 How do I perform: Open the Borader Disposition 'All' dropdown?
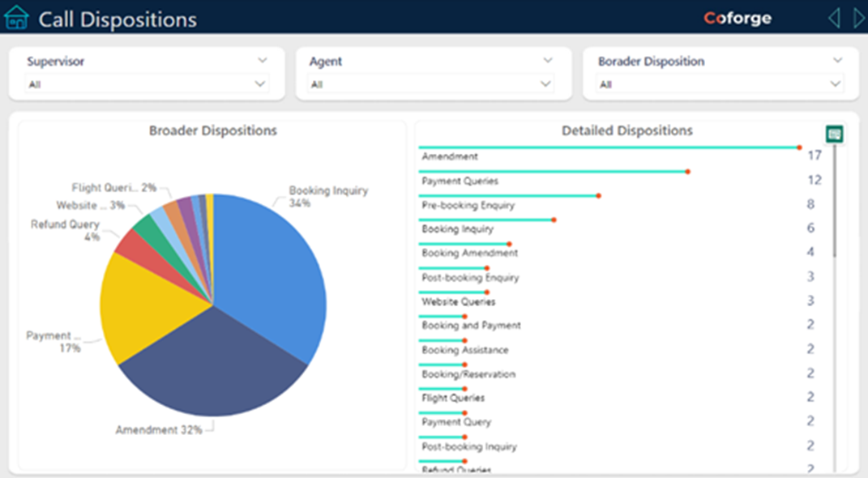(x=720, y=83)
